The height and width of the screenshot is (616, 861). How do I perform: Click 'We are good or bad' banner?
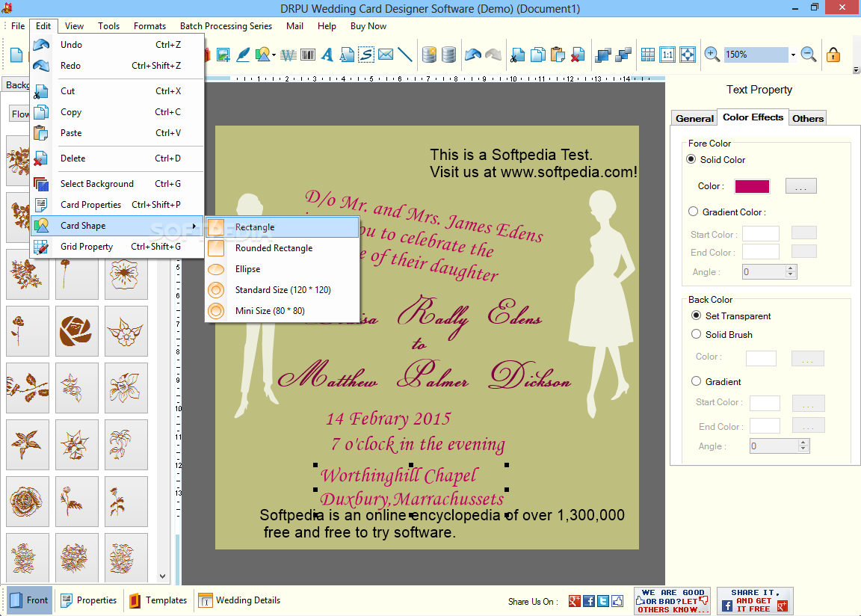click(672, 600)
